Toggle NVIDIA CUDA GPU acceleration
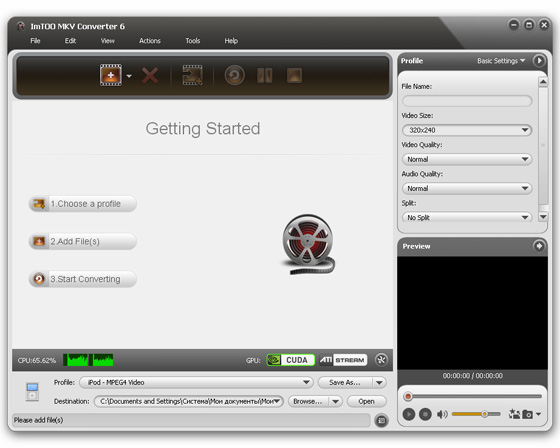 (291, 360)
